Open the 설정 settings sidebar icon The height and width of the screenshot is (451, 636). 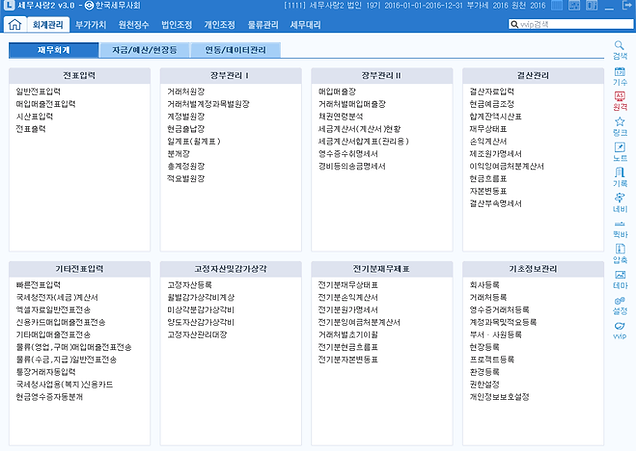click(619, 305)
